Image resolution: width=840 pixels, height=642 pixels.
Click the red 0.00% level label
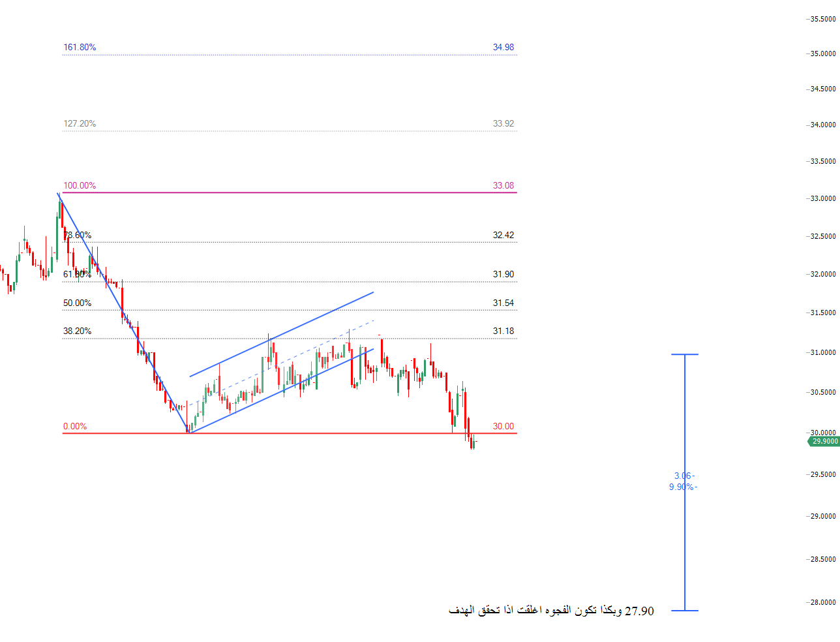tap(74, 427)
